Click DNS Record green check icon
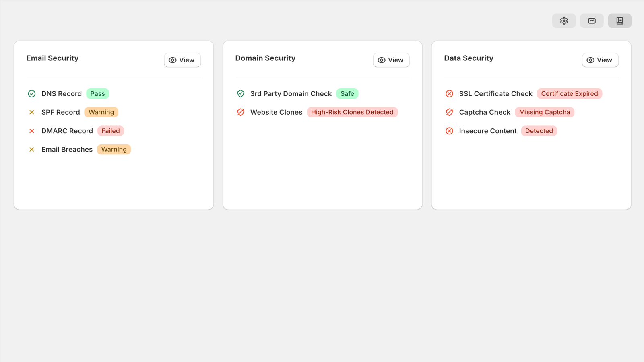Screen dimensions: 644x362 click(x=31, y=94)
